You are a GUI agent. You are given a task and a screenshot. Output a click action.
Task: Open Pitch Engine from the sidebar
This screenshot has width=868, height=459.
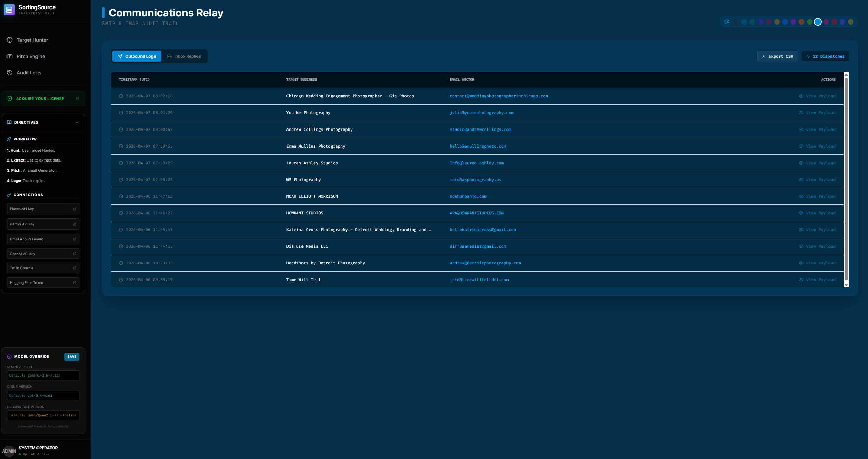[x=31, y=56]
